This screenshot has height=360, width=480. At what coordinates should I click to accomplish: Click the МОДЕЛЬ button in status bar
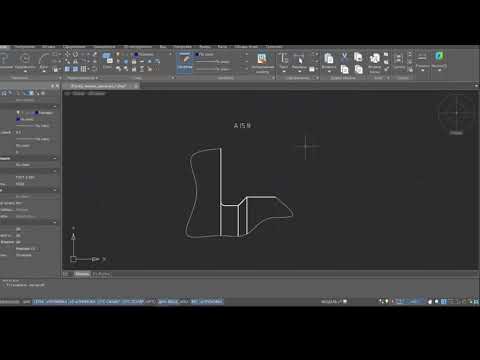[x=331, y=302]
